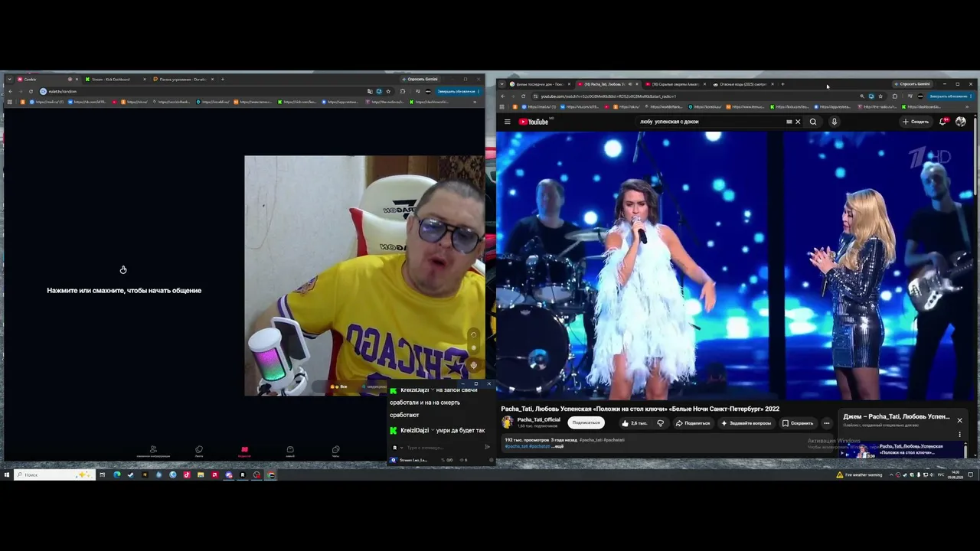
Task: Send the chat message with arrow icon
Action: pyautogui.click(x=488, y=447)
